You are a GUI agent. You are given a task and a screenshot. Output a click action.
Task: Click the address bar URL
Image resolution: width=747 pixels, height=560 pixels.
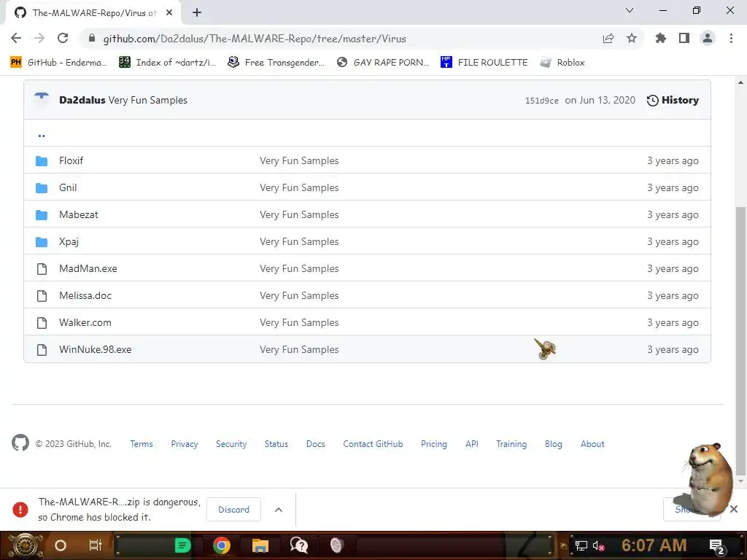[x=255, y=39]
